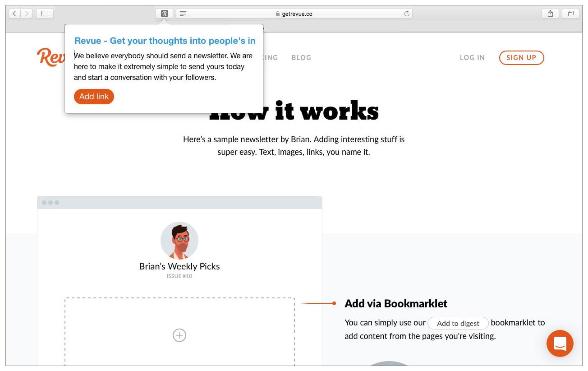Open the popup's Revue title link
This screenshot has width=588, height=371.
[165, 41]
